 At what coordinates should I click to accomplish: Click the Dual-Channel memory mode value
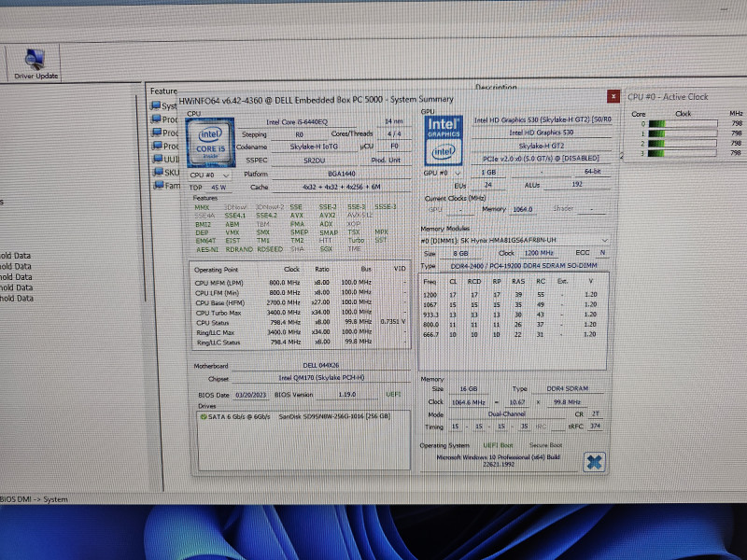506,414
